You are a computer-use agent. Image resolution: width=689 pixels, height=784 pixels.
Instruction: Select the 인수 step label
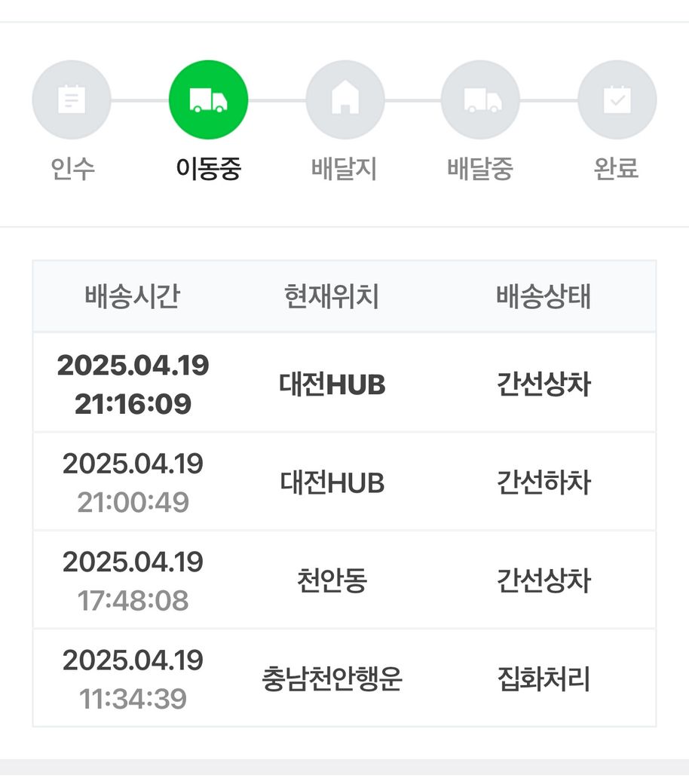(x=73, y=169)
